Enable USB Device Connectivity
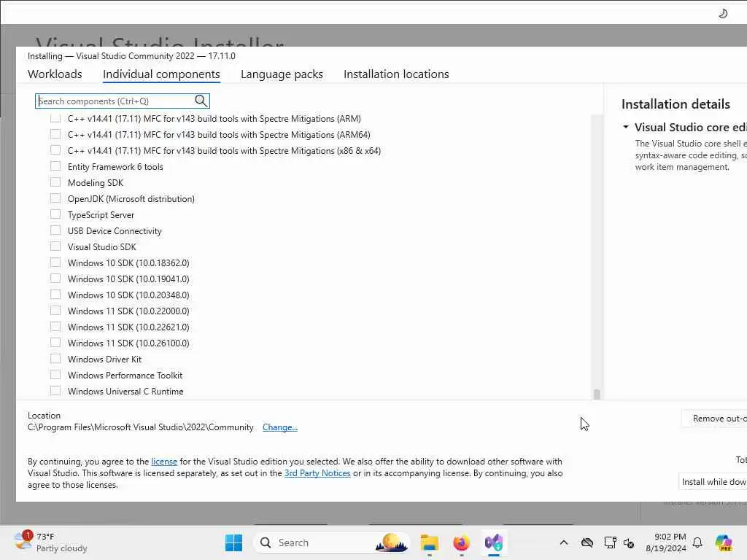This screenshot has width=747, height=560. pyautogui.click(x=55, y=230)
